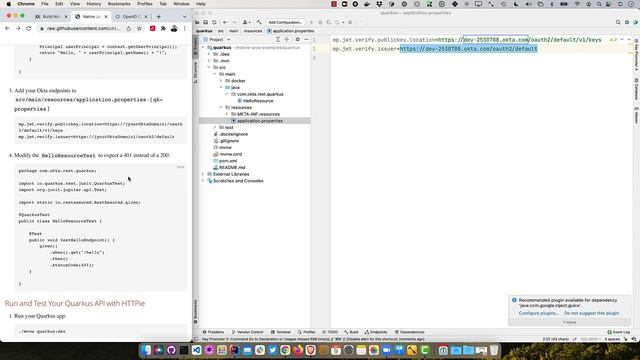Collapse the java folder
Screen dimensions: 640x360
pyautogui.click(x=221, y=87)
